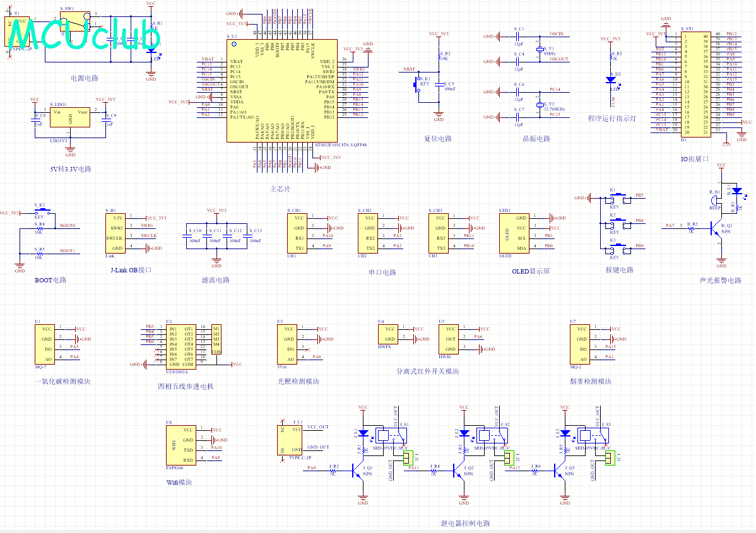Click the BOOT电路 caption
The height and width of the screenshot is (533, 756).
coord(50,280)
